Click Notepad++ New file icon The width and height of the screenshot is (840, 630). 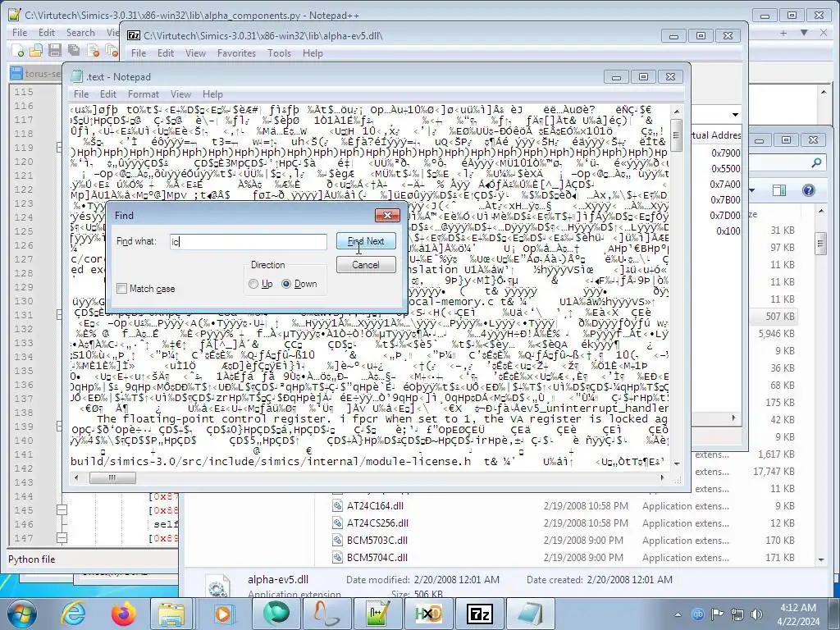[x=18, y=50]
